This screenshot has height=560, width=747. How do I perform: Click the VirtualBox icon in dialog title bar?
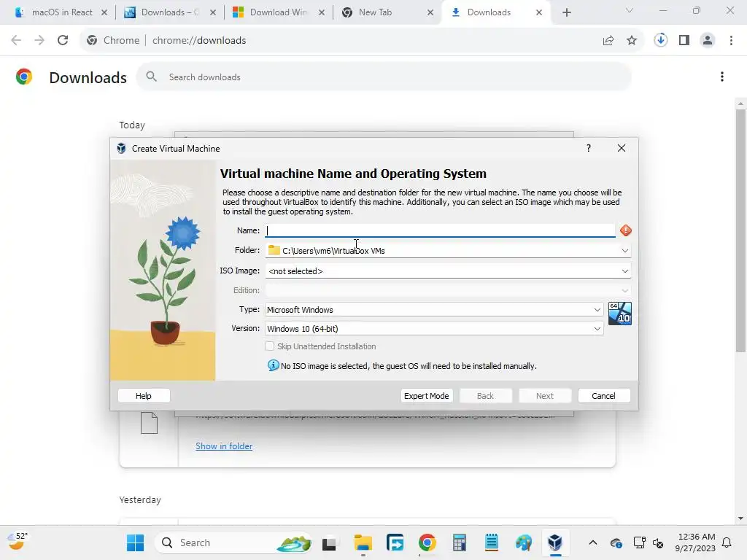point(122,149)
